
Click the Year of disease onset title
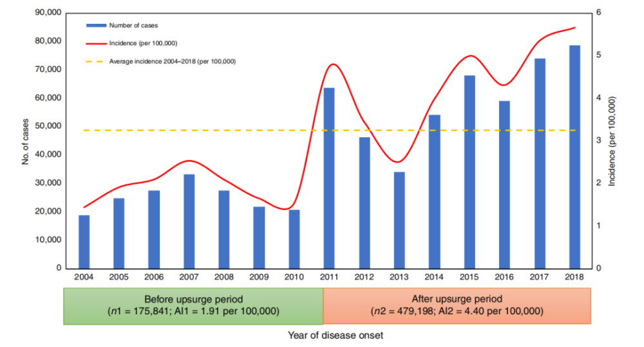(336, 335)
